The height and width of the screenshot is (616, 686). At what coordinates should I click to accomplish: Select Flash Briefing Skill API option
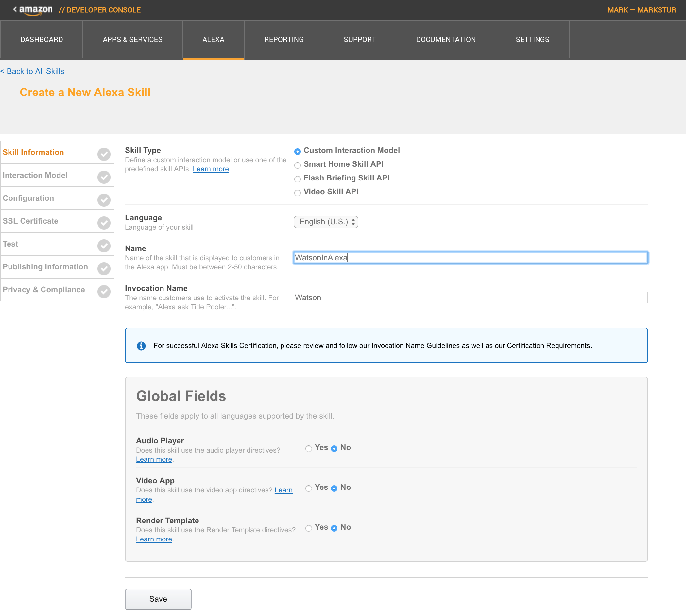(298, 179)
